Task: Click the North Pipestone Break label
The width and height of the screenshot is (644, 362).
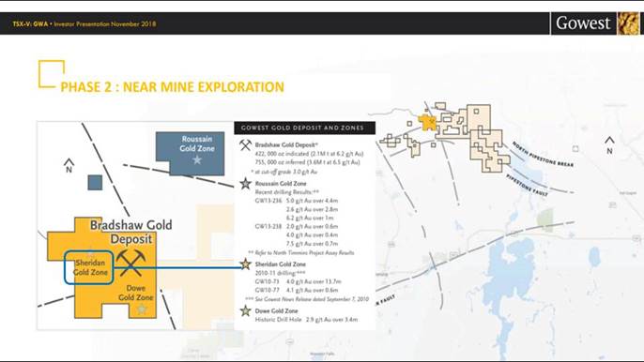Action: coord(543,155)
